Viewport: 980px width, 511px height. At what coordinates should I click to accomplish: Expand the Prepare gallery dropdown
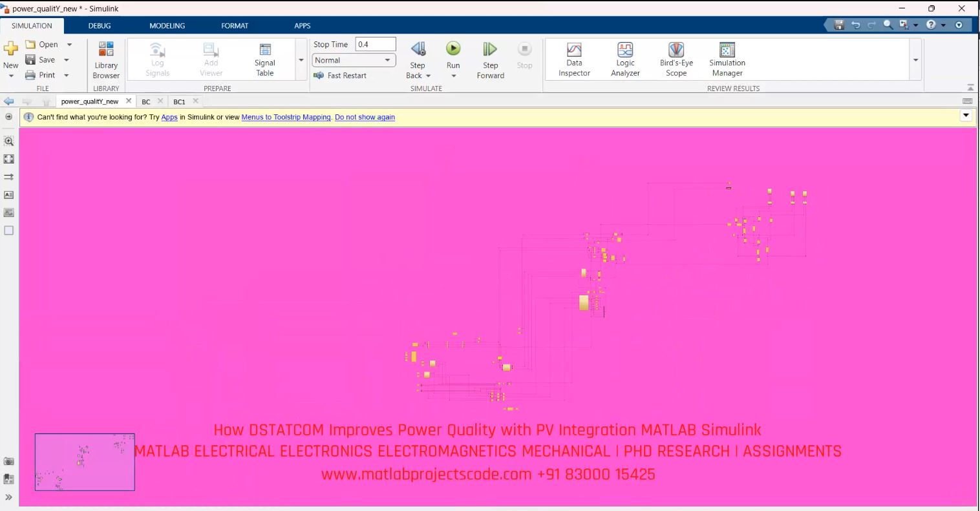click(301, 60)
